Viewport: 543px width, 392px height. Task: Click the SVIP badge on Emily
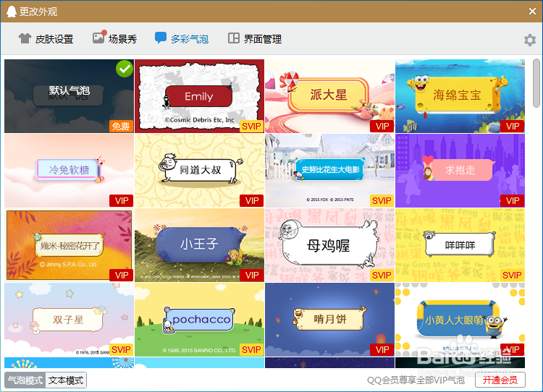251,127
